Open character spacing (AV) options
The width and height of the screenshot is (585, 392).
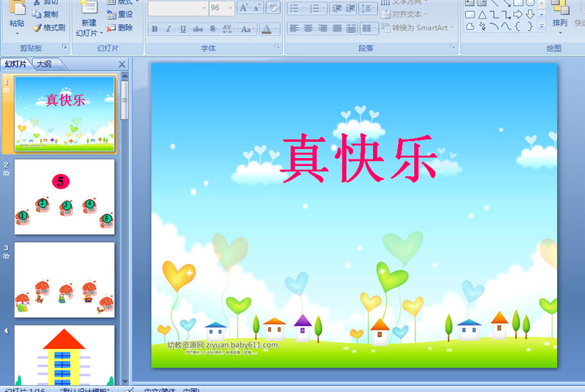(228, 29)
